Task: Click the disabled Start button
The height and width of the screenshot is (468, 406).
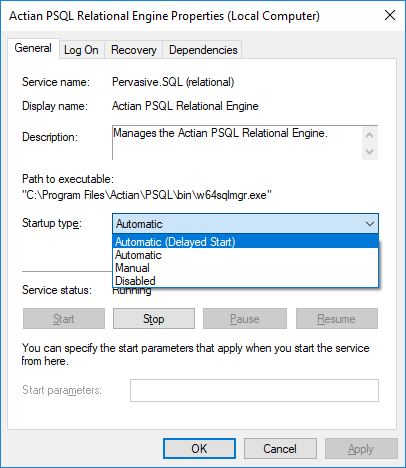Action: 64,319
